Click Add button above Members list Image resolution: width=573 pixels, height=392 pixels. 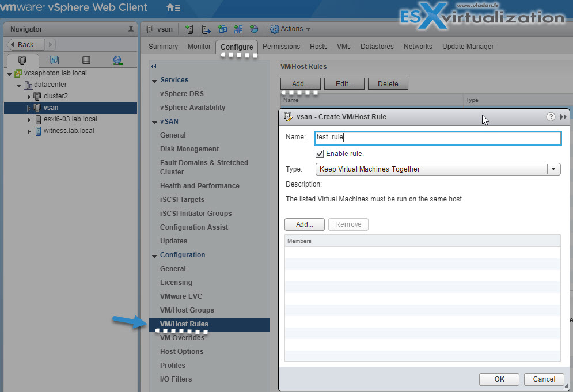[304, 224]
